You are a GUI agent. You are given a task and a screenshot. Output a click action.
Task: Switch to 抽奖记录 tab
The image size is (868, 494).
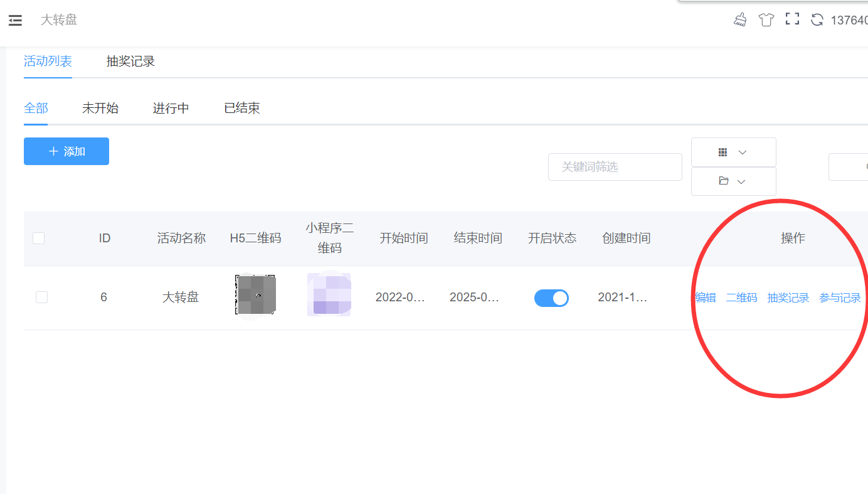(x=130, y=62)
